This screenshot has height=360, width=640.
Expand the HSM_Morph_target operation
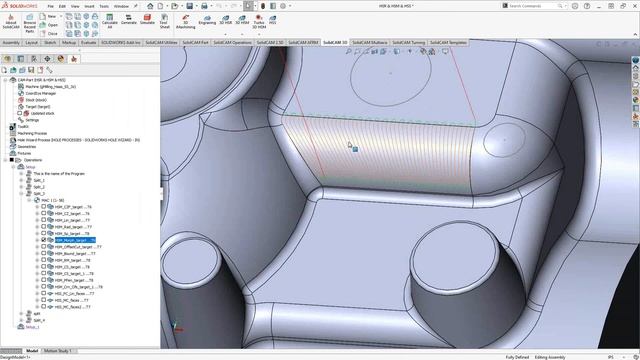(x=37, y=240)
